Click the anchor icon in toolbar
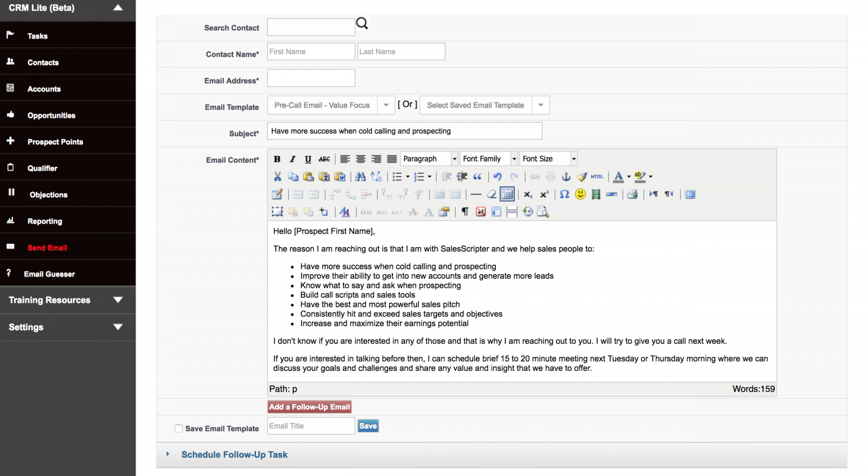The image size is (868, 476). (566, 176)
